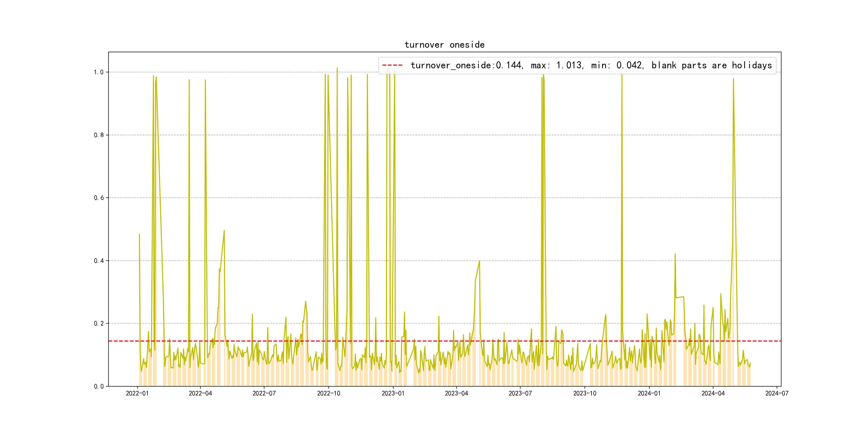Click the chart title 'turnover oneside'
This screenshot has width=868, height=434.
pyautogui.click(x=444, y=45)
